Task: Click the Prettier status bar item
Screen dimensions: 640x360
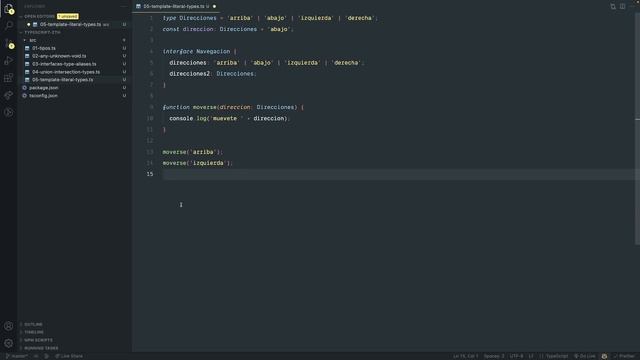Action: 624,356
